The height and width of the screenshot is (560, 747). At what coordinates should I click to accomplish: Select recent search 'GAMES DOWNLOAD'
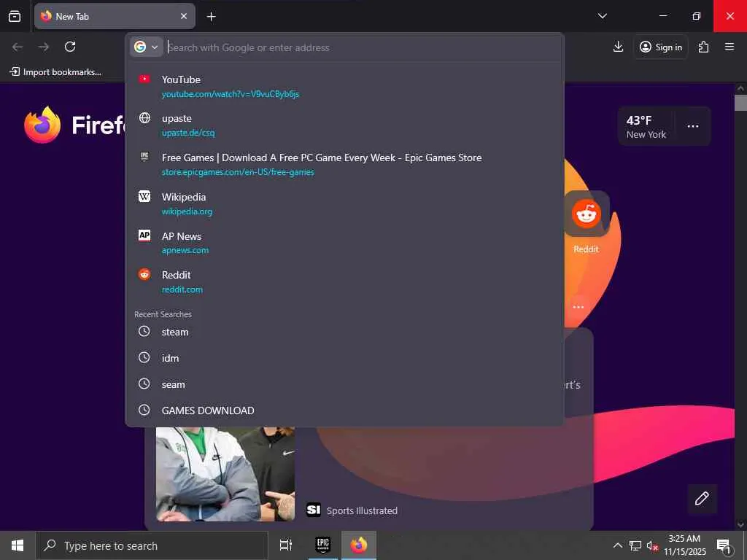(x=344, y=411)
